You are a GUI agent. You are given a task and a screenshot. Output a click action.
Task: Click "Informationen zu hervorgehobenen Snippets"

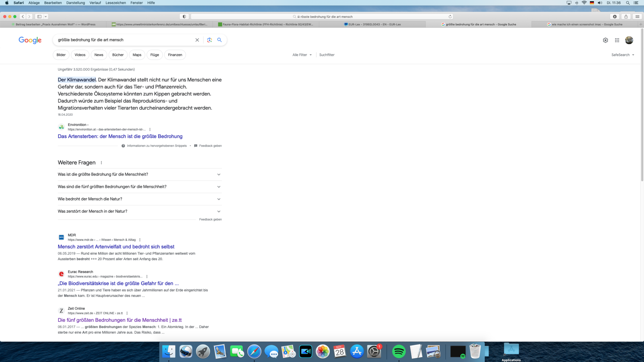coord(154,146)
